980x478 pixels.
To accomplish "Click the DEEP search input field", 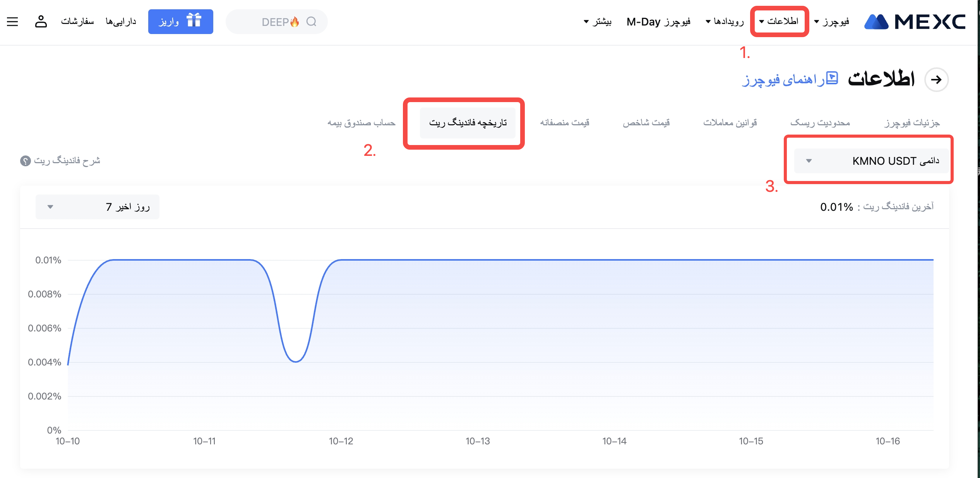I will pyautogui.click(x=271, y=22).
